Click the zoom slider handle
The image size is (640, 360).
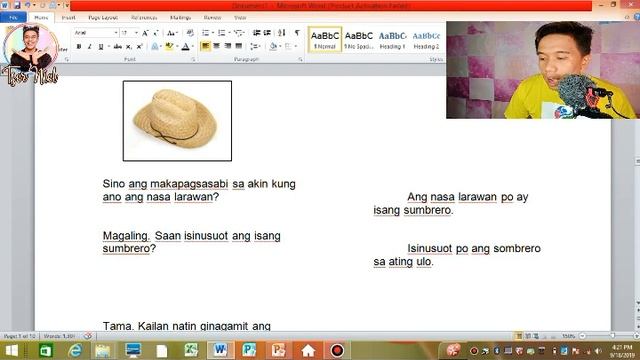point(612,336)
